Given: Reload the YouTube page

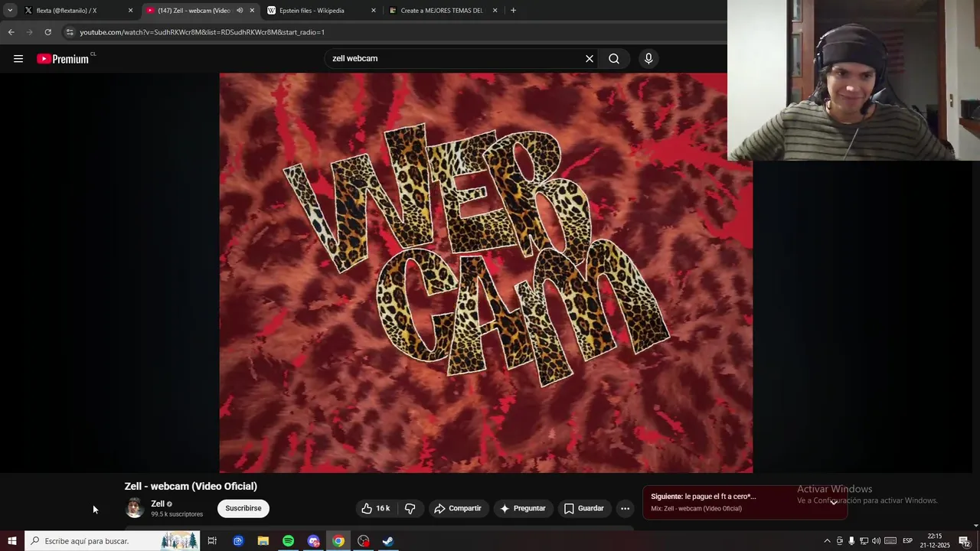Looking at the screenshot, I should point(47,32).
